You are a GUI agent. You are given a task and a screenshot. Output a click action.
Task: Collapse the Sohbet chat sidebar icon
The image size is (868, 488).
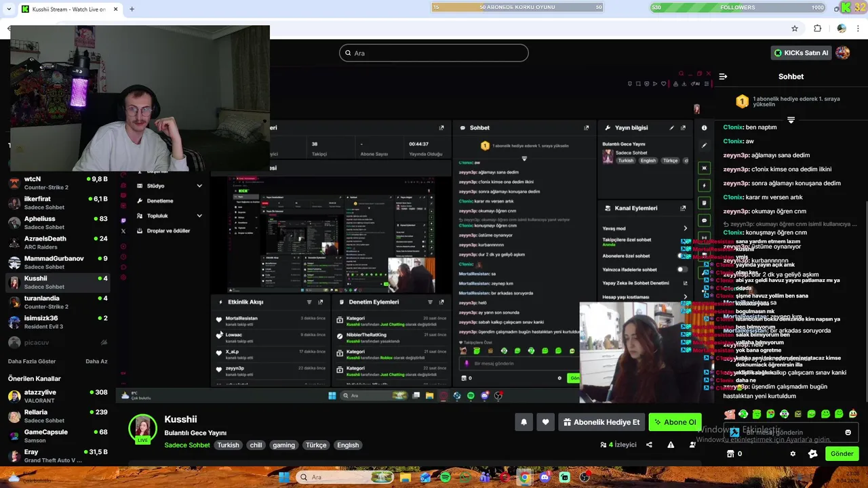click(x=723, y=77)
